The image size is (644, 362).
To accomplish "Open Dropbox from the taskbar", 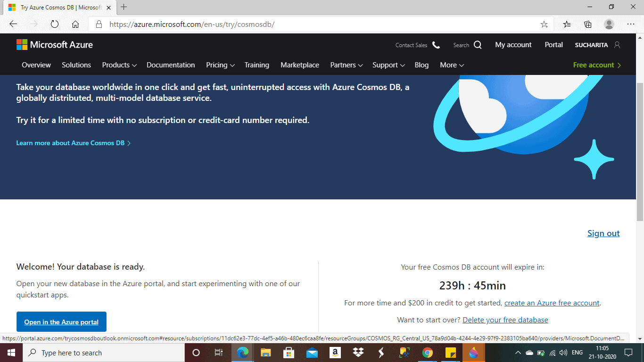I will [x=358, y=353].
